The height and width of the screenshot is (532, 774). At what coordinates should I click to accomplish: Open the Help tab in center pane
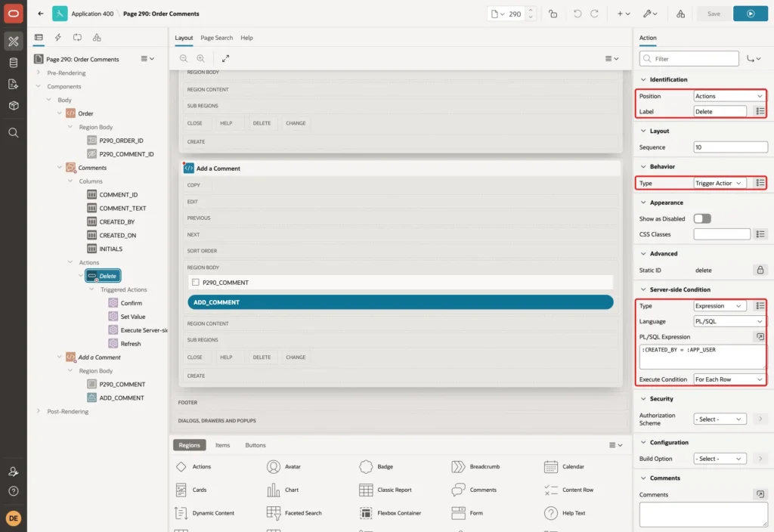pos(246,38)
